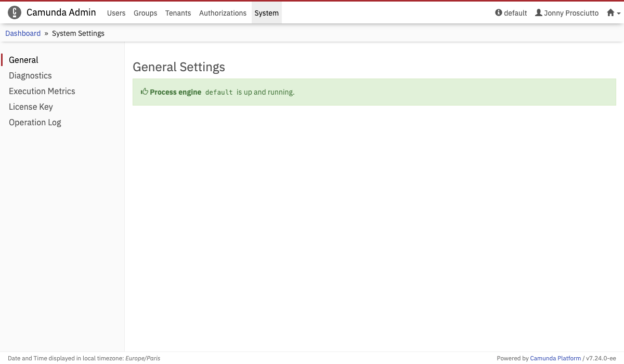This screenshot has width=624, height=364.
Task: Open the Diagnostics settings page
Action: tap(30, 75)
